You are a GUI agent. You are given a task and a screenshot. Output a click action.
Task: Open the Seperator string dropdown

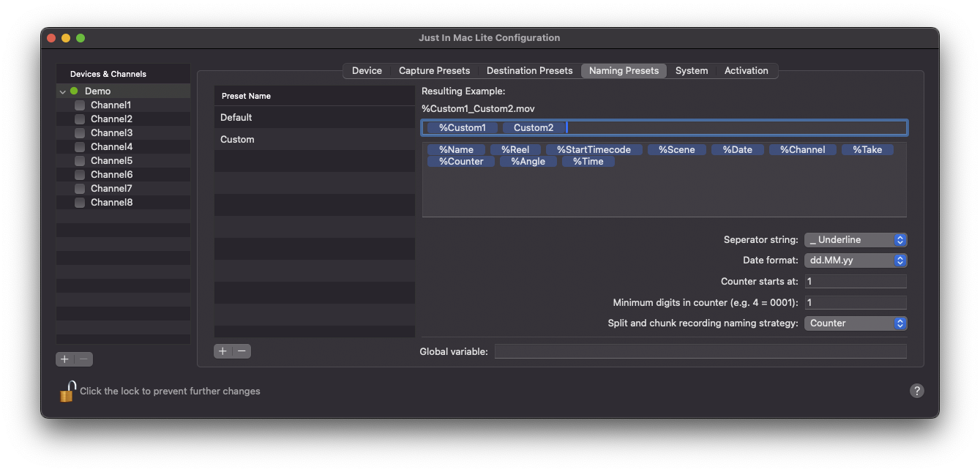coord(856,239)
